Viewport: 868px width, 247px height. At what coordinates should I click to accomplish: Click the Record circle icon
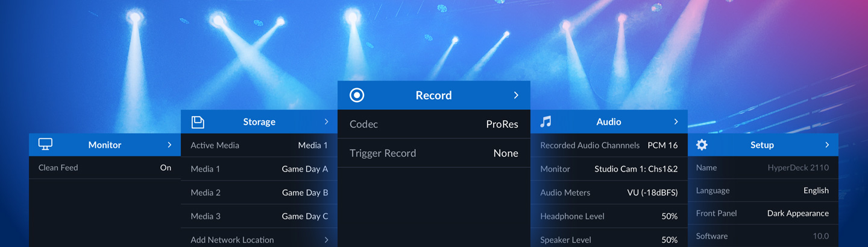(357, 95)
